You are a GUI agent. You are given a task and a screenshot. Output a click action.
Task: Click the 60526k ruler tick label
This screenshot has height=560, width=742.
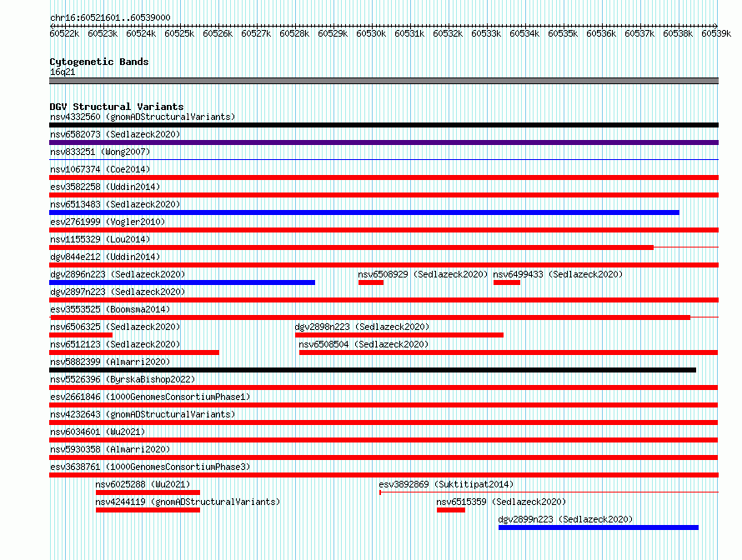pos(218,33)
